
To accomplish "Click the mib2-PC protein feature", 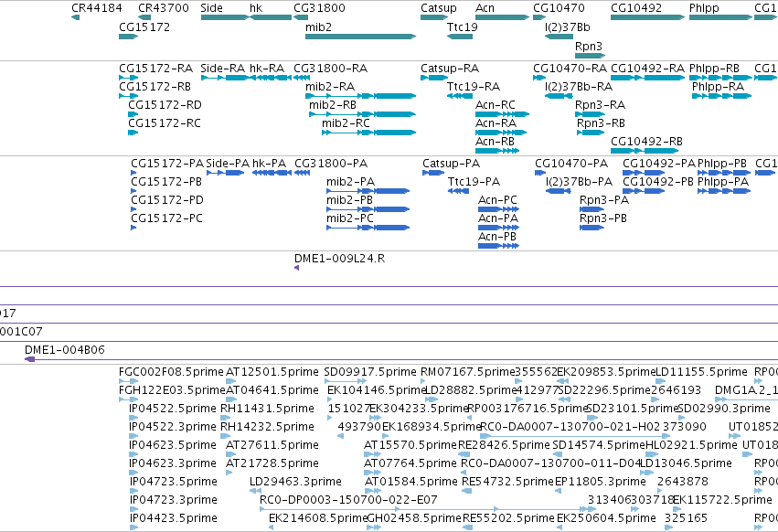I will [x=368, y=228].
